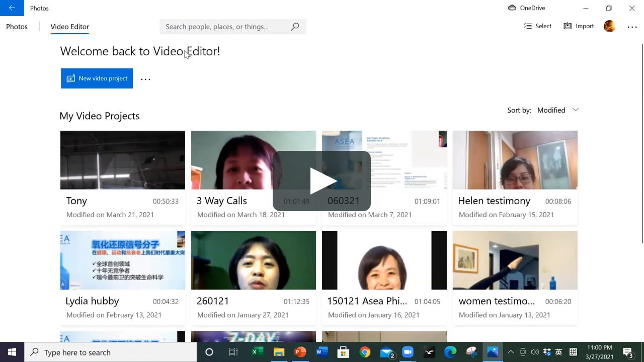
Task: Start a New video project
Action: tap(97, 78)
